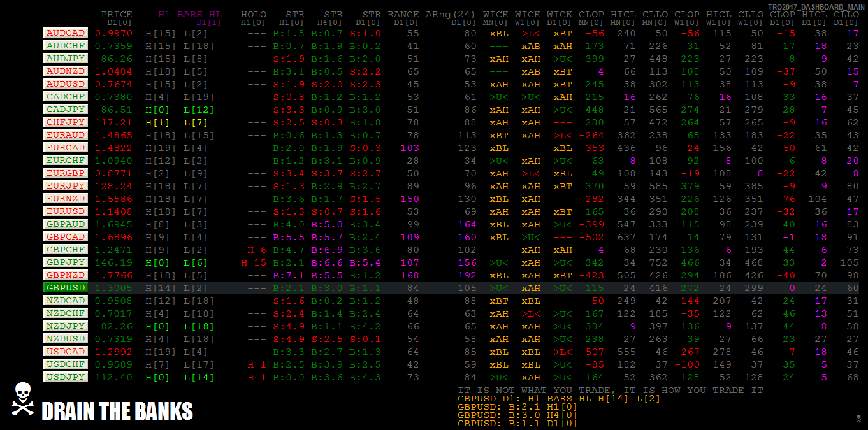Viewport: 868px width, 430px height.
Task: Click the PRICE column header
Action: [117, 15]
